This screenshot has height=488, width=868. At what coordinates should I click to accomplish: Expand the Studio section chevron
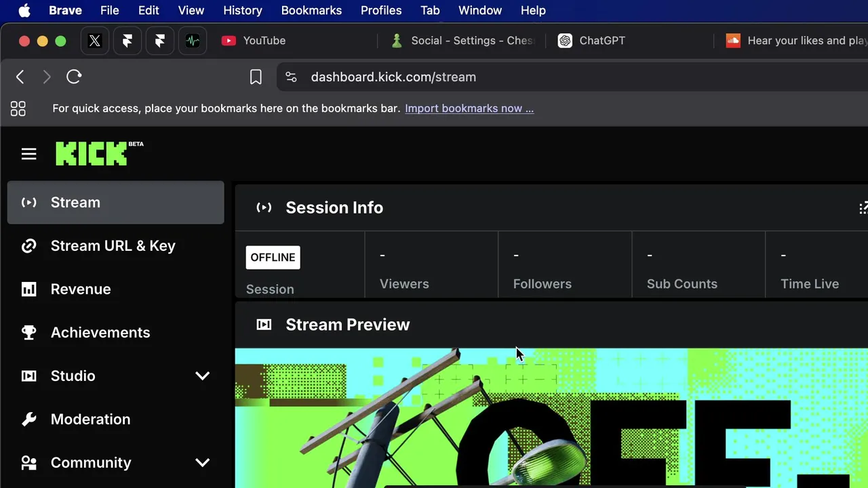tap(202, 375)
